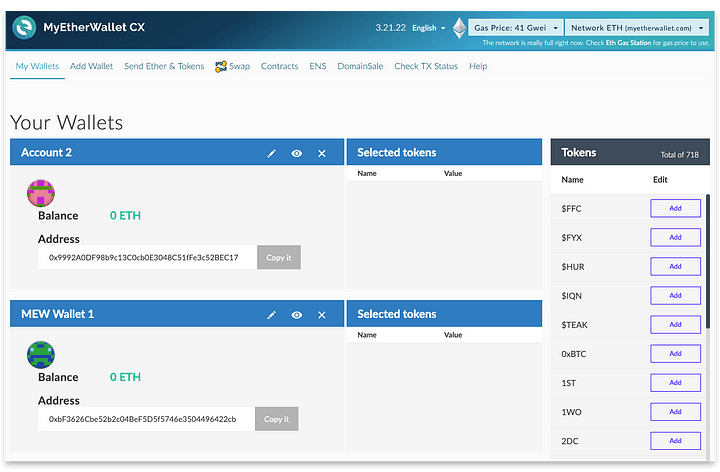Click the MEW Wallet 1 address field
The height and width of the screenshot is (472, 720).
point(146,419)
